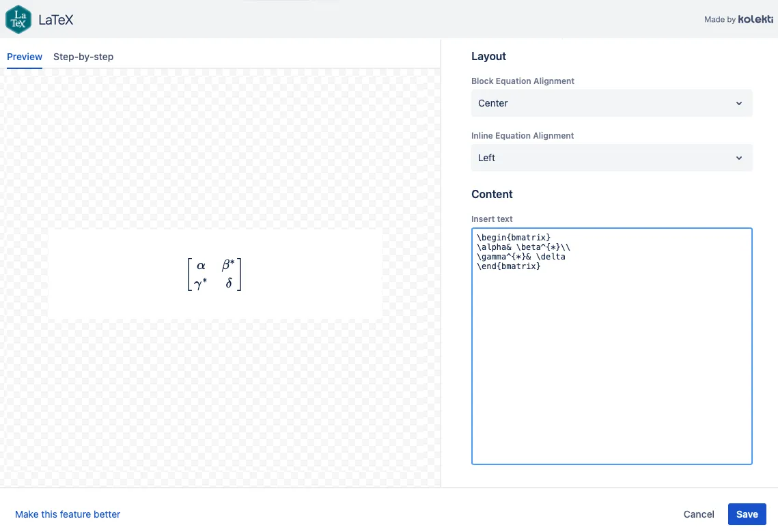The width and height of the screenshot is (778, 532).
Task: Open the Step-by-step tab
Action: (83, 57)
